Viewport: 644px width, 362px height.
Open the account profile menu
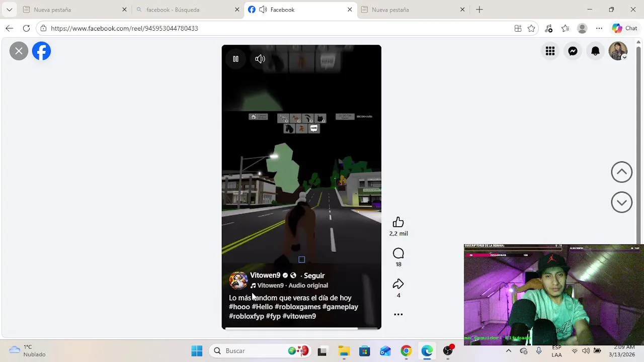(x=618, y=51)
